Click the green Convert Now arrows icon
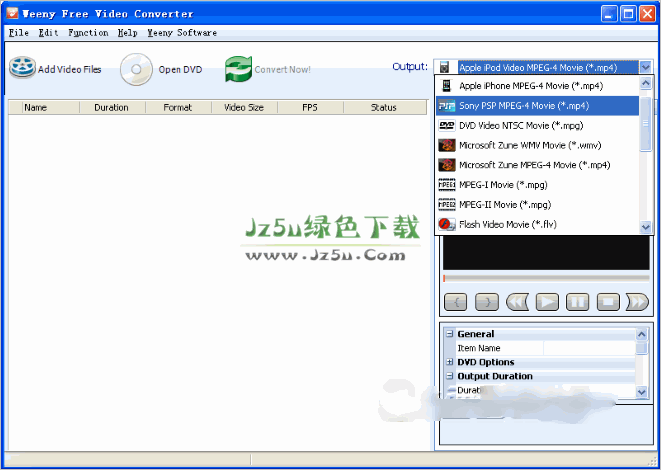The image size is (661, 470). pos(238,69)
